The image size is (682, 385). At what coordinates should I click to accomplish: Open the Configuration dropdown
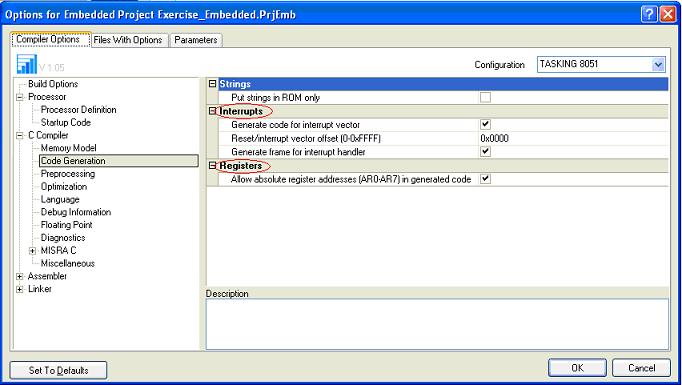coord(658,65)
